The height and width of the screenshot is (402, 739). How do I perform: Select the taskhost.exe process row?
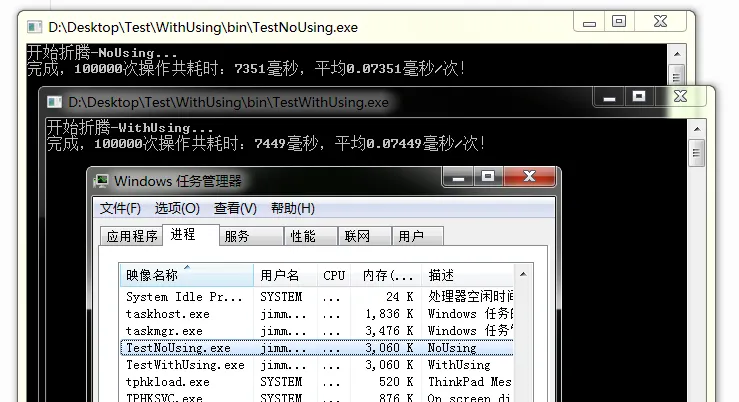(317, 314)
